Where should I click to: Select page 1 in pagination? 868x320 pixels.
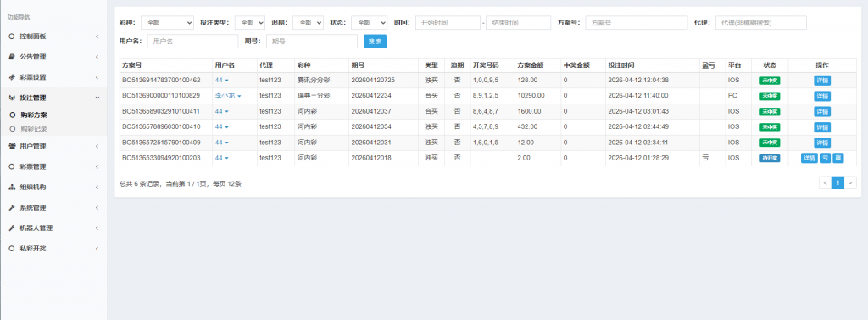click(837, 183)
